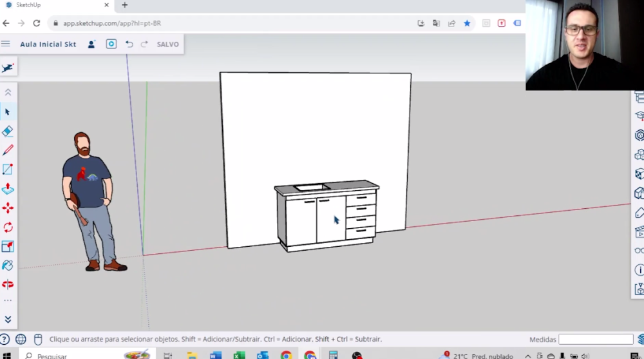The height and width of the screenshot is (359, 644).
Task: Go back in browser history
Action: (6, 23)
